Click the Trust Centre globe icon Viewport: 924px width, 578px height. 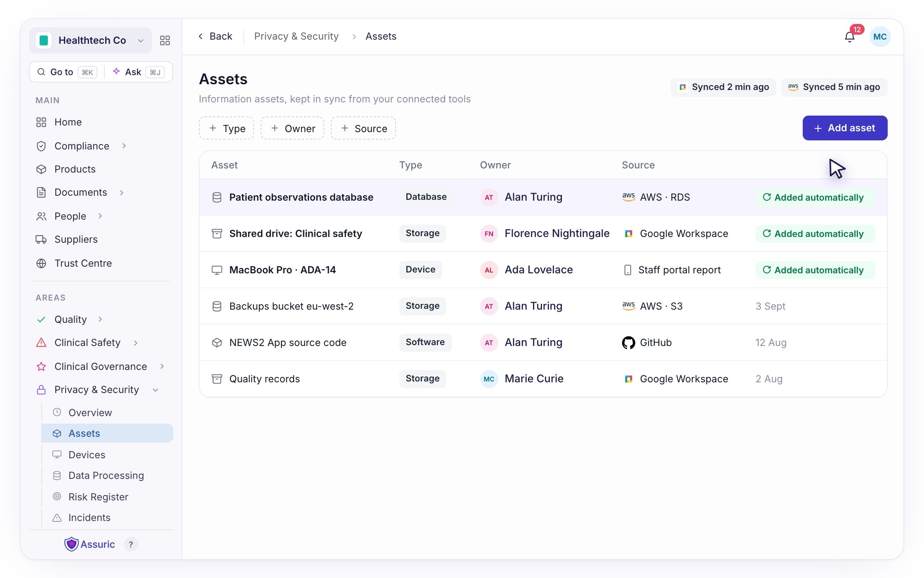[41, 263]
